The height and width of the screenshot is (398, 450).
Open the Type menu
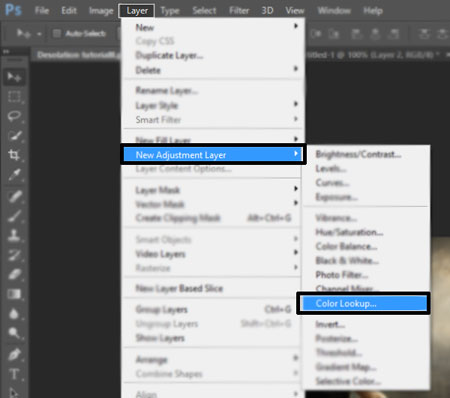(170, 11)
